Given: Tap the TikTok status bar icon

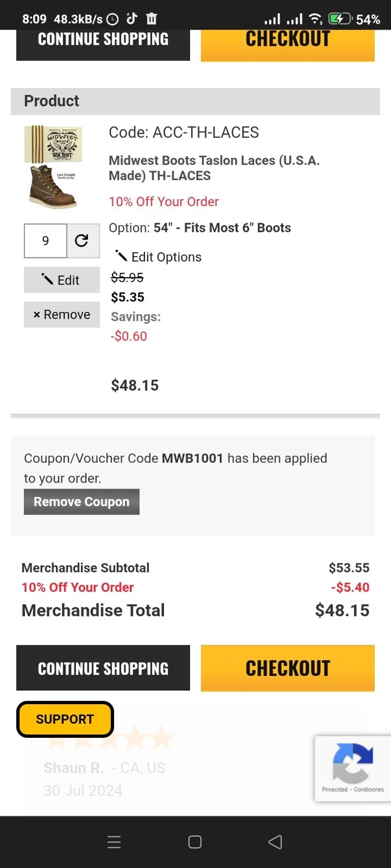Looking at the screenshot, I should (x=131, y=19).
